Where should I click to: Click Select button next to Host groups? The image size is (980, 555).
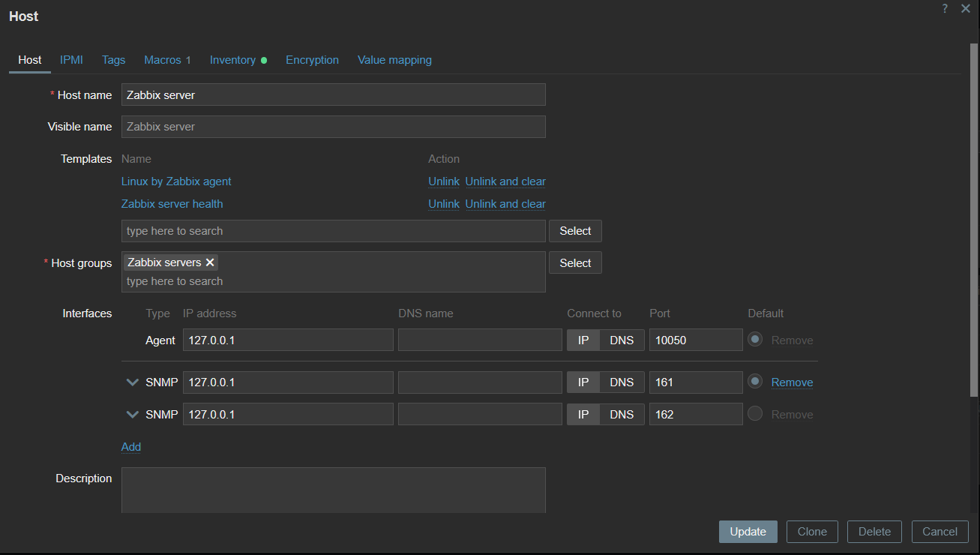[575, 263]
